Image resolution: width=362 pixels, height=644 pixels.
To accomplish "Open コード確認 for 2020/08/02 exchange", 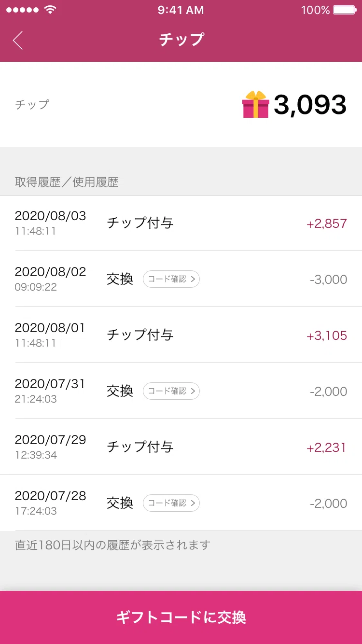I will [171, 279].
